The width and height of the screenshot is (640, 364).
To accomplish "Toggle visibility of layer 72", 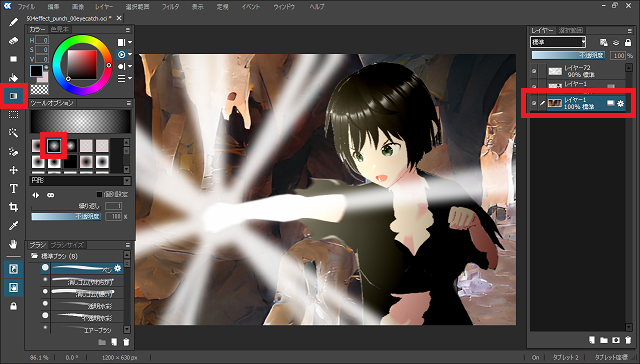I will click(534, 71).
